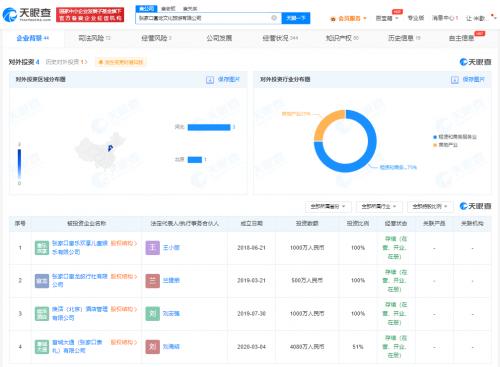Open the 历史对外投资 link
The width and height of the screenshot is (500, 367).
point(66,62)
